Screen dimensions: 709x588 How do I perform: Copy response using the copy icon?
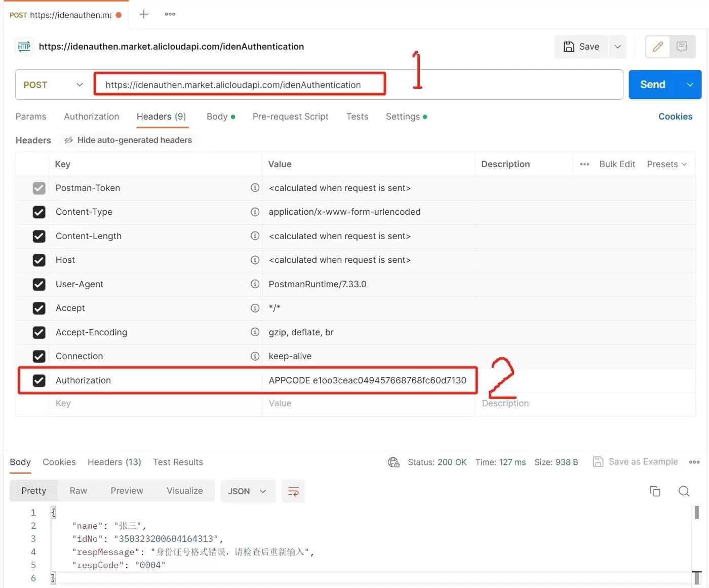point(655,491)
